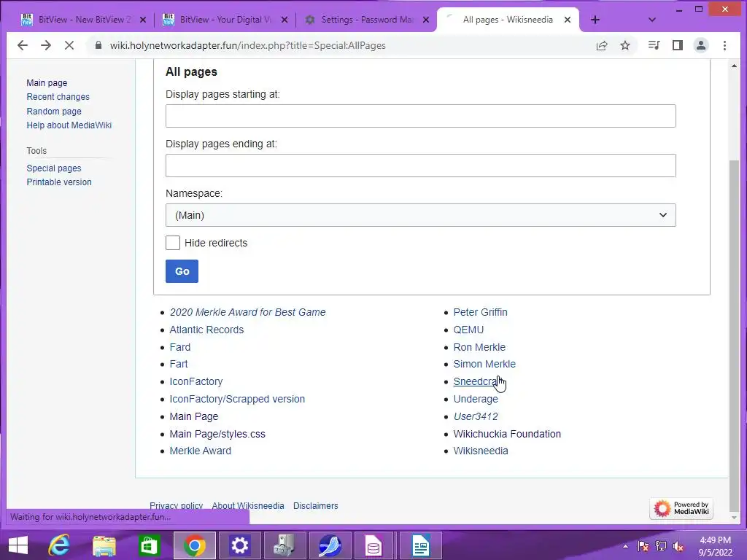Image resolution: width=747 pixels, height=560 pixels.
Task: Close the Settings - Password Manager tab
Action: pos(426,20)
